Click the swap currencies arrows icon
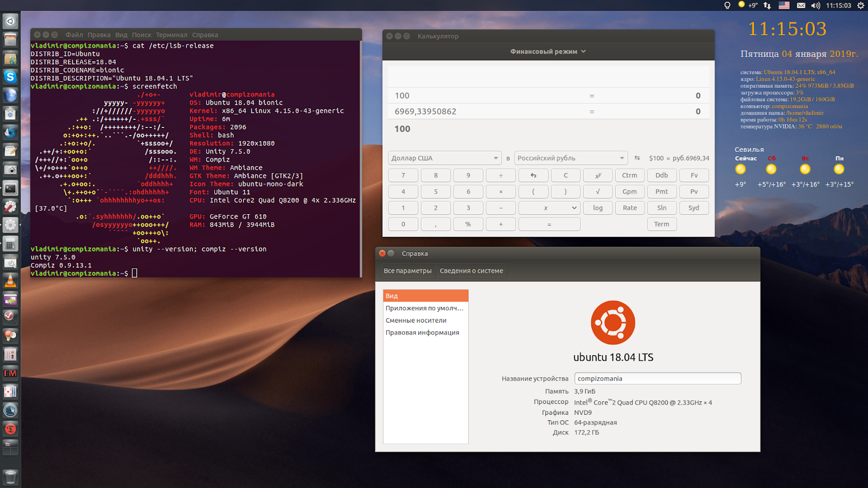Image resolution: width=868 pixels, height=488 pixels. coord(637,158)
